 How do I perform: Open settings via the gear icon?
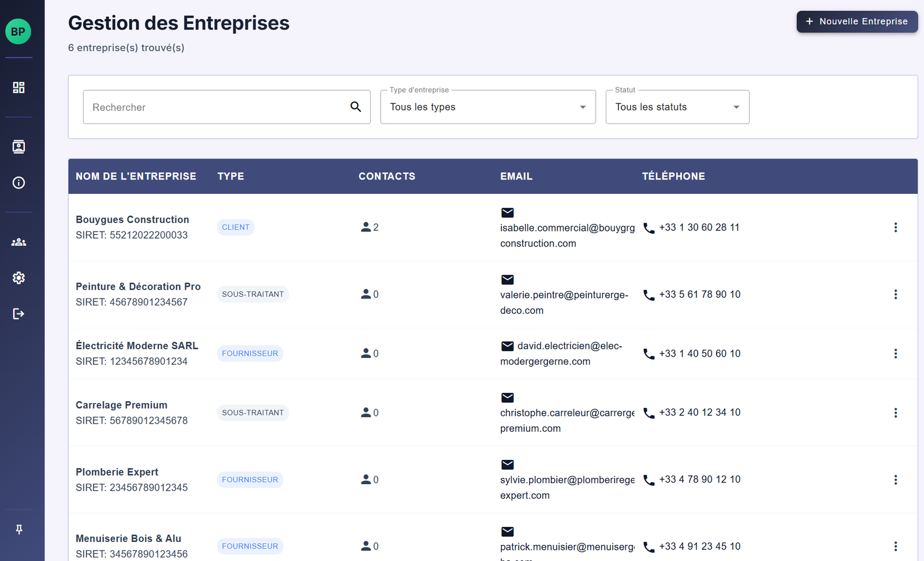18,278
